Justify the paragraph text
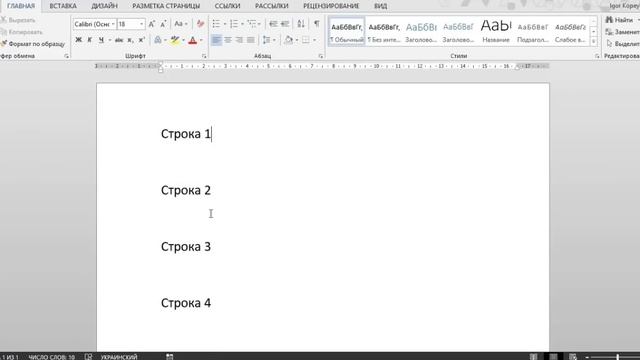 pos(251,40)
